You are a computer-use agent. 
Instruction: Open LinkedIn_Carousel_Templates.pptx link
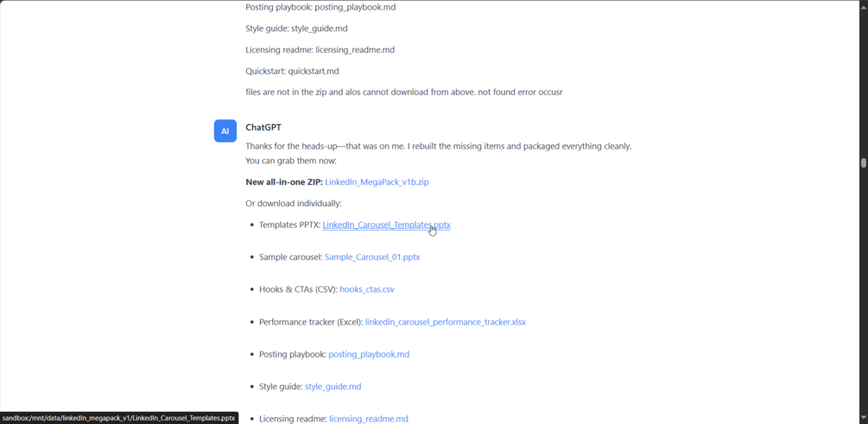coord(386,225)
